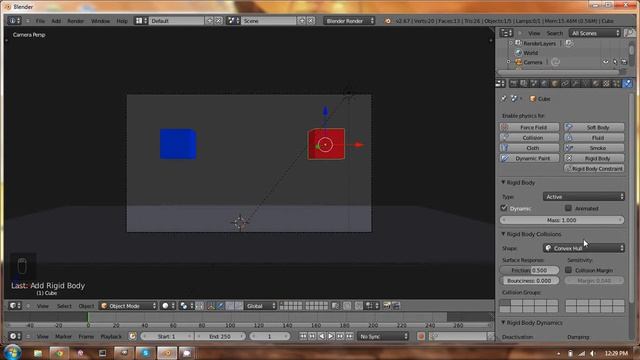This screenshot has width=640, height=360.
Task: Toggle Camera visibility eye in outliner
Action: pos(605,62)
